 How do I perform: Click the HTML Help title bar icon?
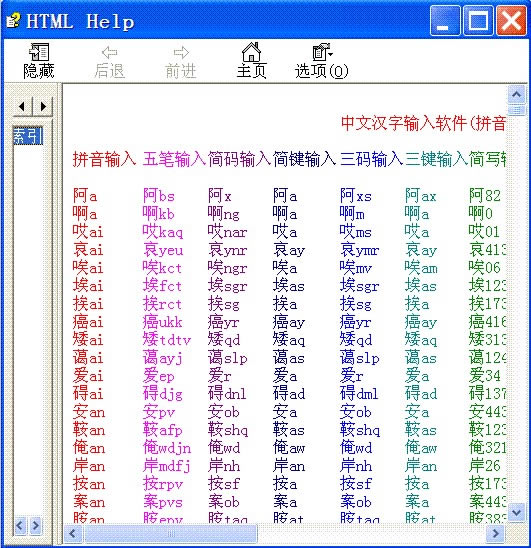14,20
